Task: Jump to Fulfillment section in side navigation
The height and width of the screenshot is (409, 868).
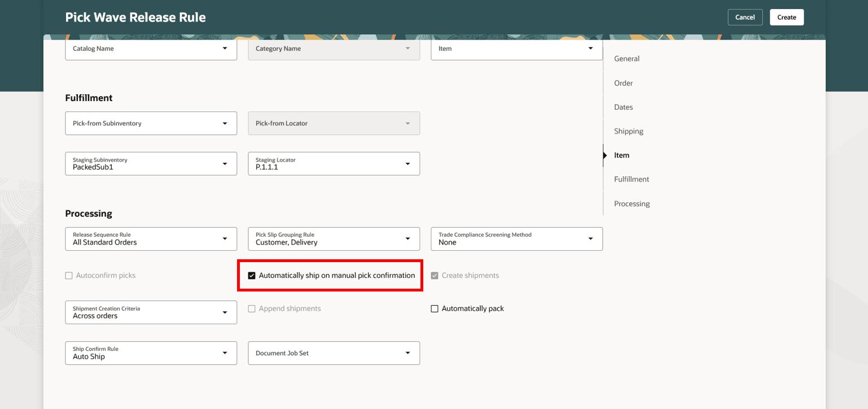Action: 632,179
